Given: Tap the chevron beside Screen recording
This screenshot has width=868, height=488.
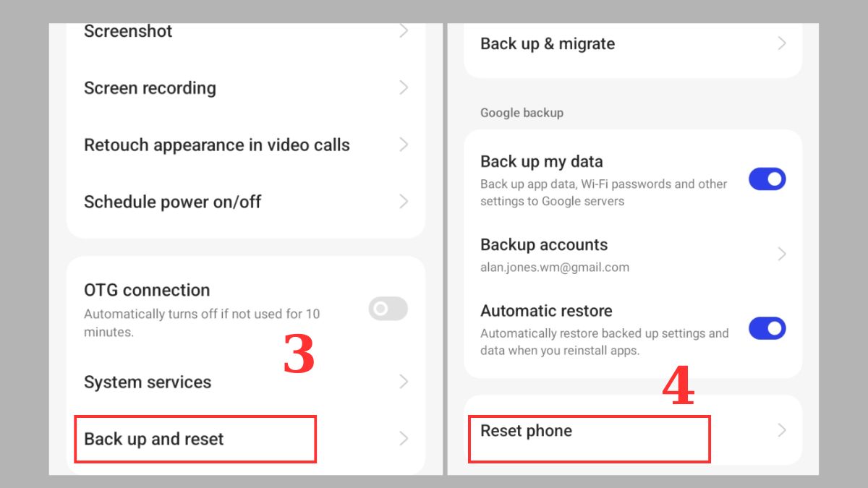Looking at the screenshot, I should (x=404, y=87).
